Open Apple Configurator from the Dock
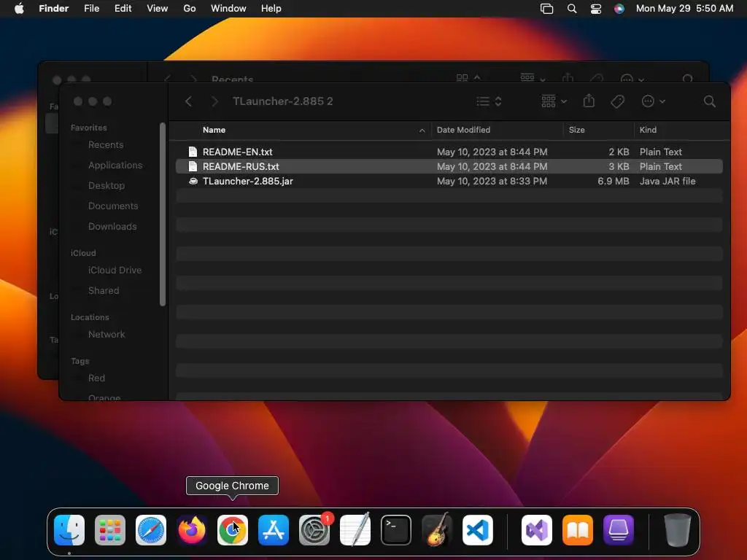 [619, 530]
